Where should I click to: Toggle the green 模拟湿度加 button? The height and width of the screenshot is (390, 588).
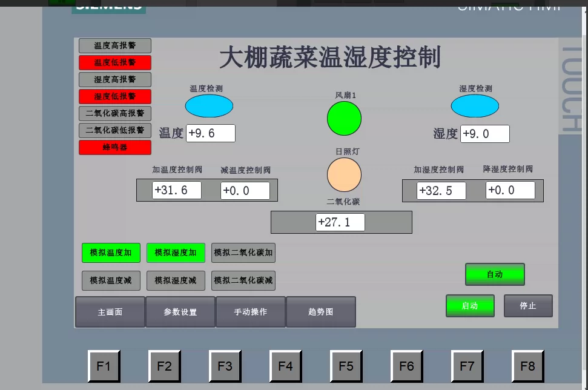point(176,253)
